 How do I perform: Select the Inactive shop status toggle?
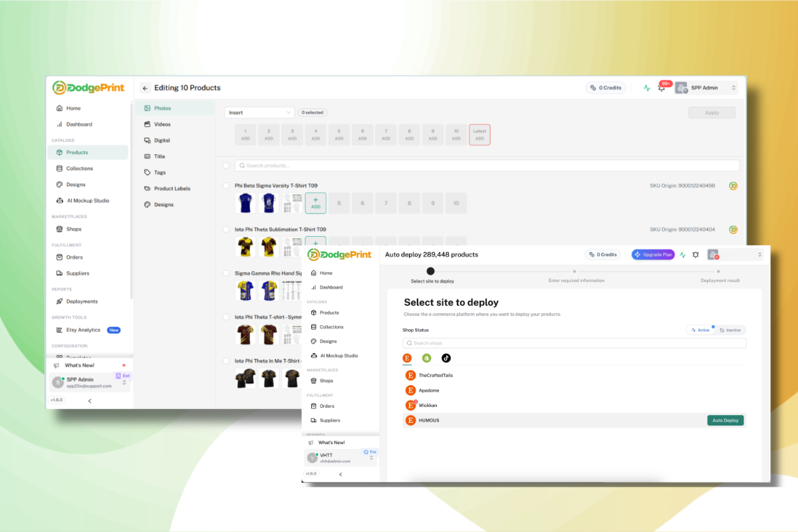pyautogui.click(x=730, y=330)
